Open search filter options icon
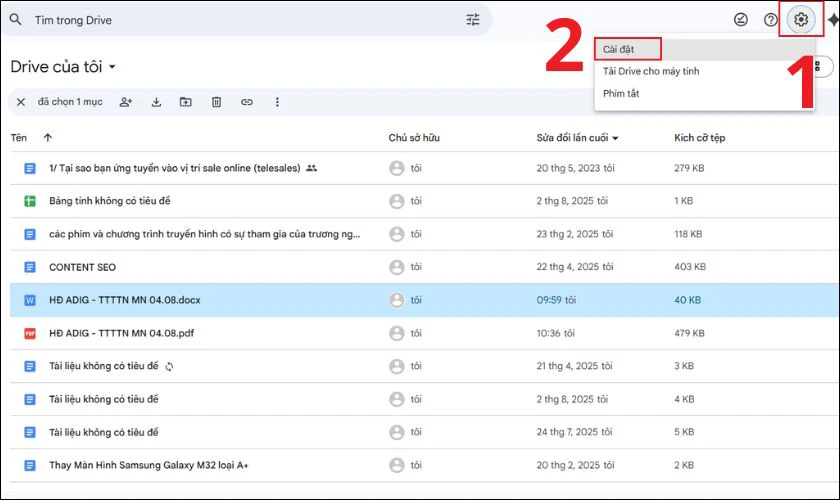 point(472,20)
